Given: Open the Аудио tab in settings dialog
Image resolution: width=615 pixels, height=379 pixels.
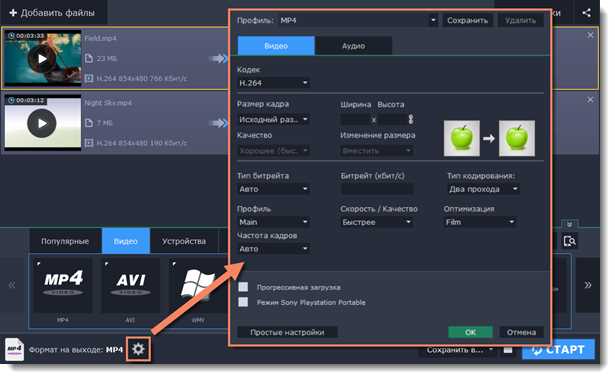Looking at the screenshot, I should 353,46.
